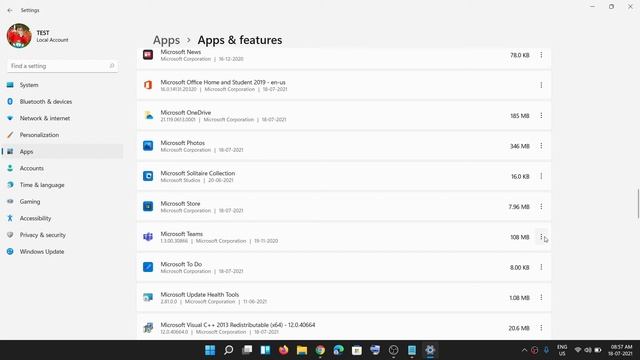Click the Visual C++ 2013 Redistributable icon
Viewport: 640px width, 360px height.
(x=148, y=328)
